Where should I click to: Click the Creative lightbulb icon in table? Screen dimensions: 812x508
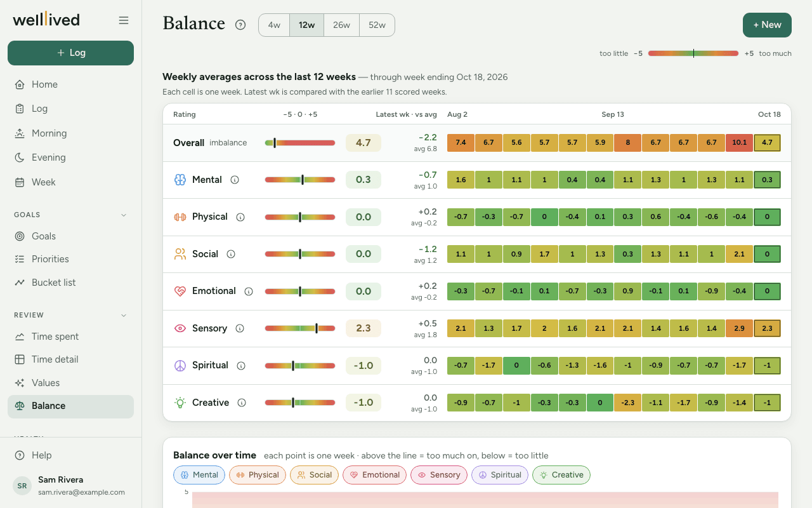(180, 403)
